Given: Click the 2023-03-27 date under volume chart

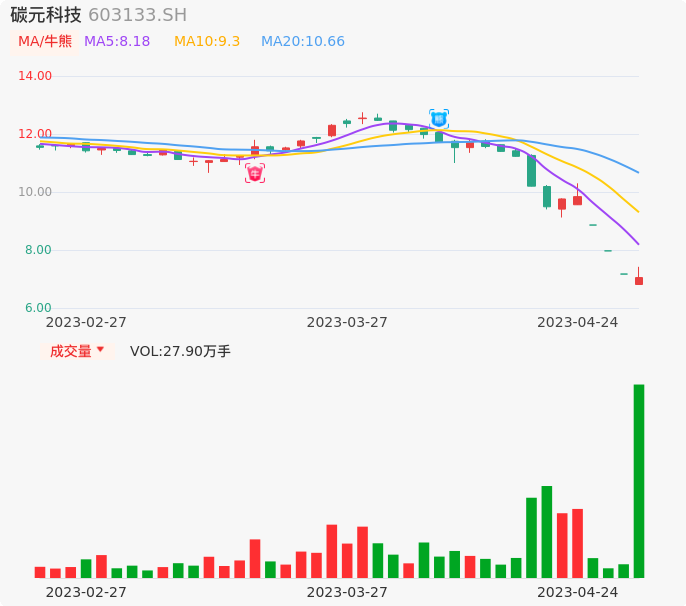Looking at the screenshot, I should [347, 592].
